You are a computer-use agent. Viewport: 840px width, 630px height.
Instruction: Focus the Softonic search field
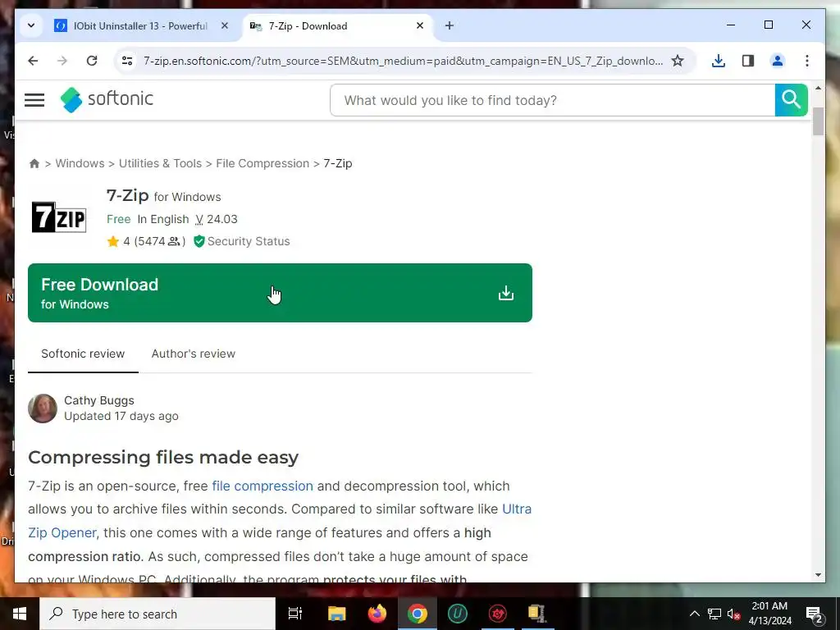tap(552, 100)
